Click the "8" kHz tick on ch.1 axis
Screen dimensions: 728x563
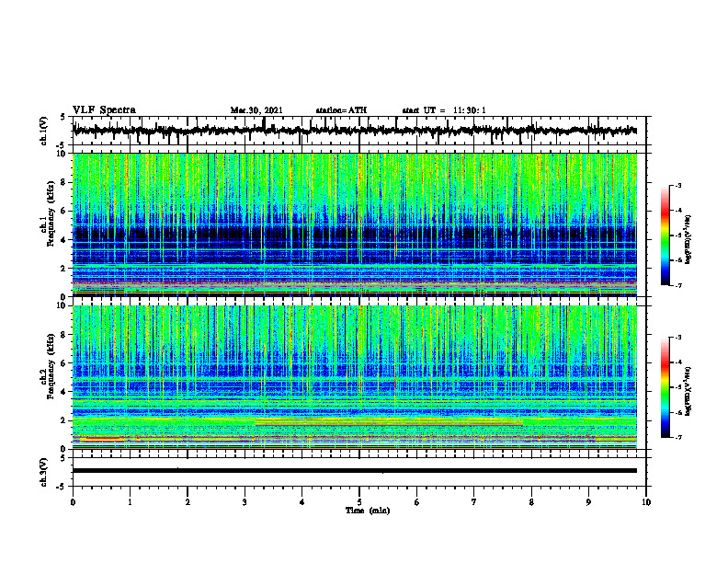tap(63, 182)
